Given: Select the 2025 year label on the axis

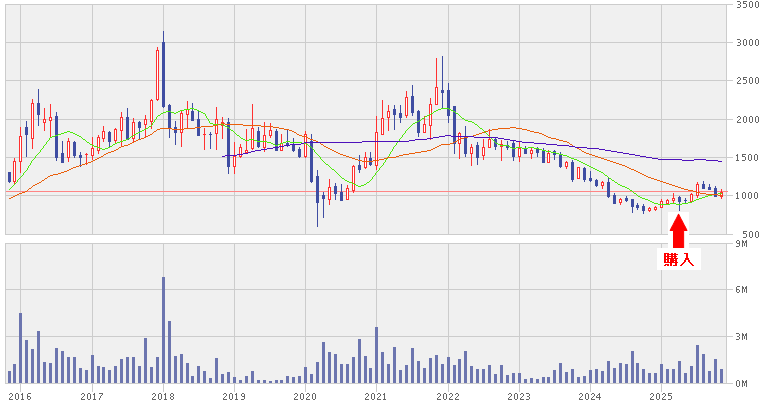Looking at the screenshot, I should coord(660,396).
